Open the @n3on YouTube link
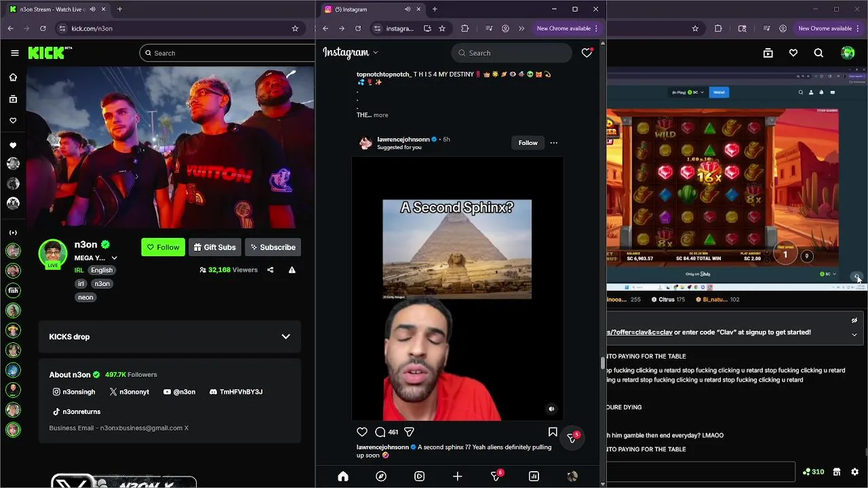868x488 pixels. click(179, 392)
